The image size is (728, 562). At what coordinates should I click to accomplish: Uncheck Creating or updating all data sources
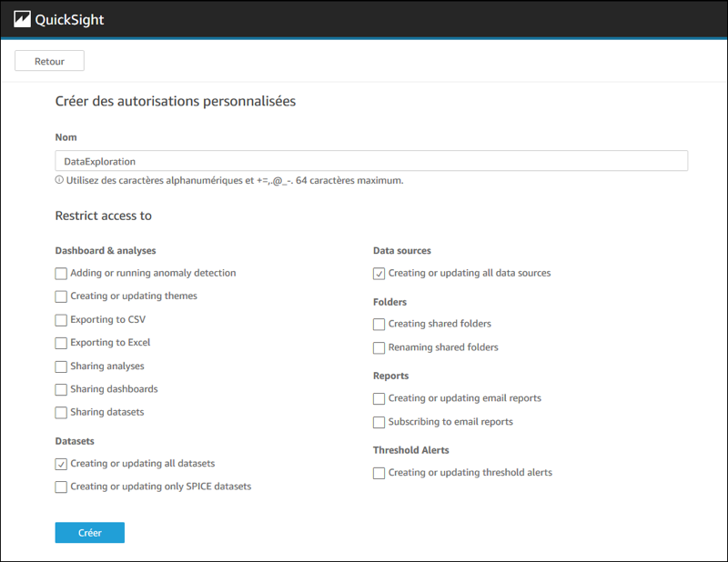tap(379, 273)
